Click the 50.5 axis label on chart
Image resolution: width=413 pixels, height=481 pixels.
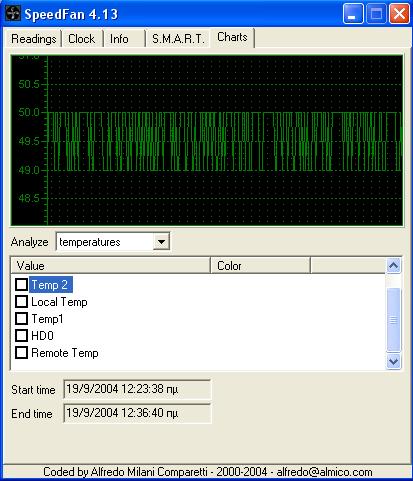(x=29, y=84)
